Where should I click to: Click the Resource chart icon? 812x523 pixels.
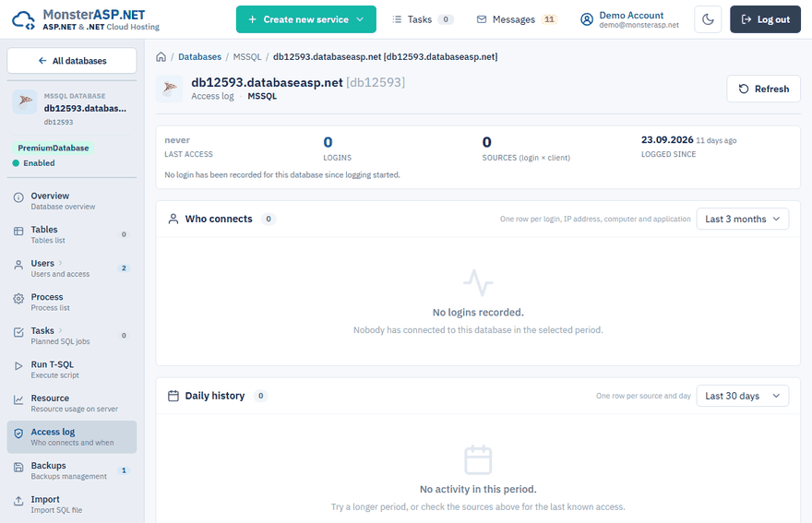tap(18, 399)
